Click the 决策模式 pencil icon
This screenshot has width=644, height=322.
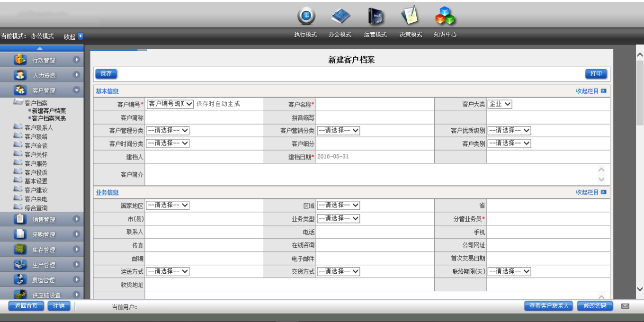click(410, 17)
